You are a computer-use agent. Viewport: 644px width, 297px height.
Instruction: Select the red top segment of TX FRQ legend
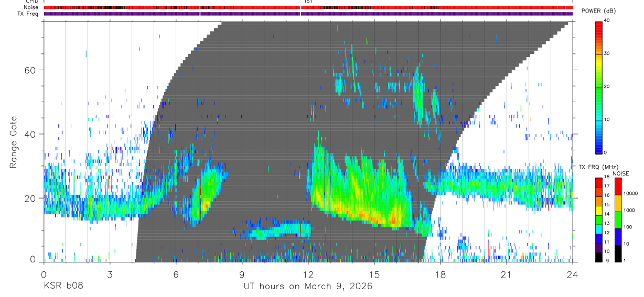(599, 183)
